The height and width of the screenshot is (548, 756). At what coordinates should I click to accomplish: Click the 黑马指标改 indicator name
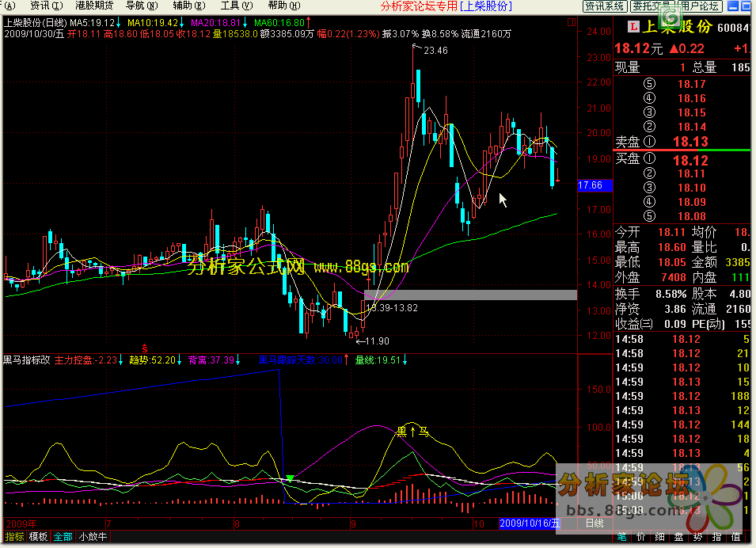(x=27, y=360)
